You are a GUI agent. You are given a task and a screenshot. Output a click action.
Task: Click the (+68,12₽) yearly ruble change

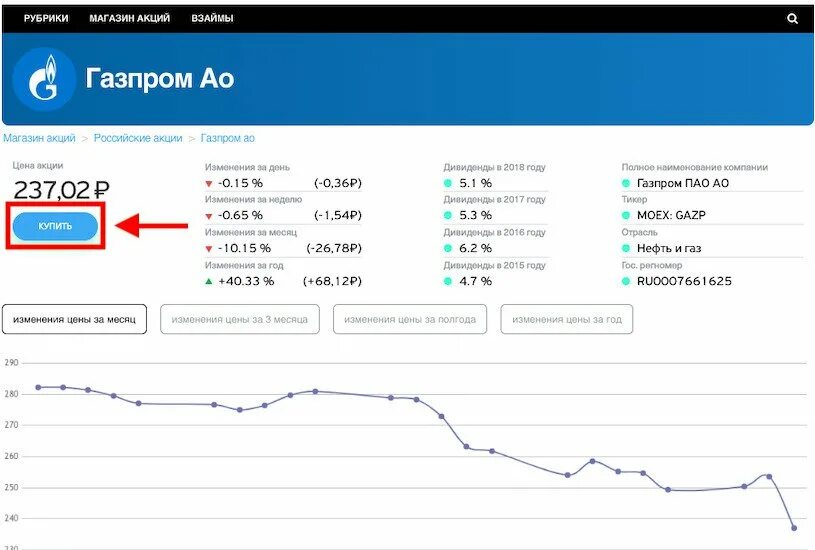click(332, 281)
